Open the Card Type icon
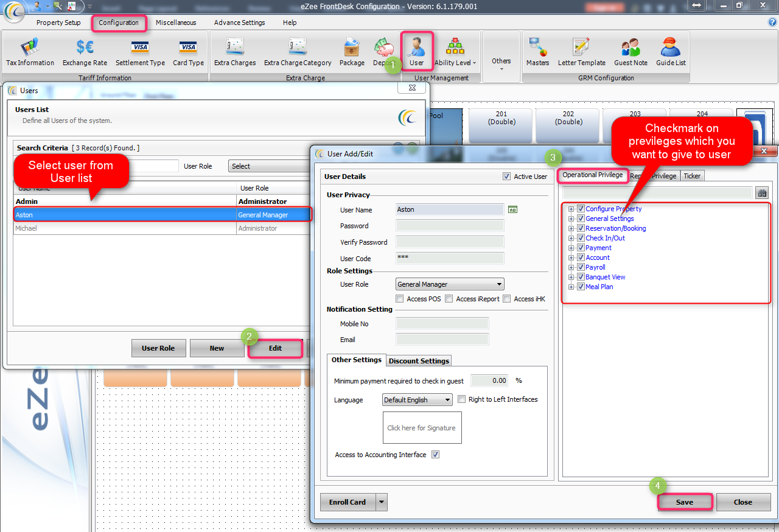 point(188,52)
